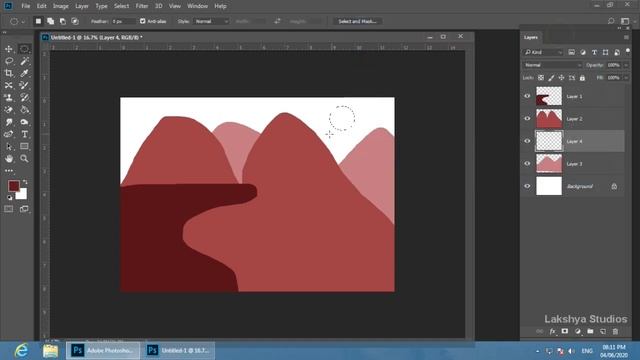Open the Opacity slider dropdown arrow
The width and height of the screenshot is (640, 360).
626,65
